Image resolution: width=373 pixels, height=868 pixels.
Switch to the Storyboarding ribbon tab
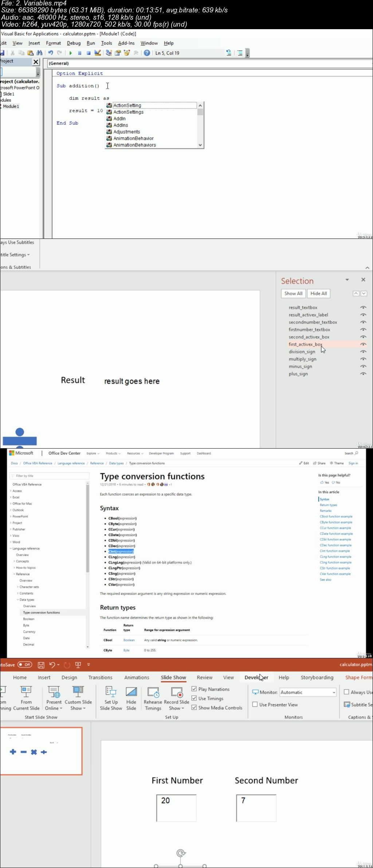coord(317,677)
